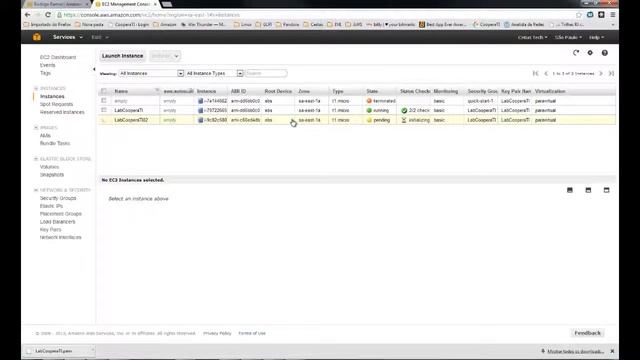
Task: Open the Privacy Policy link
Action: 217,333
